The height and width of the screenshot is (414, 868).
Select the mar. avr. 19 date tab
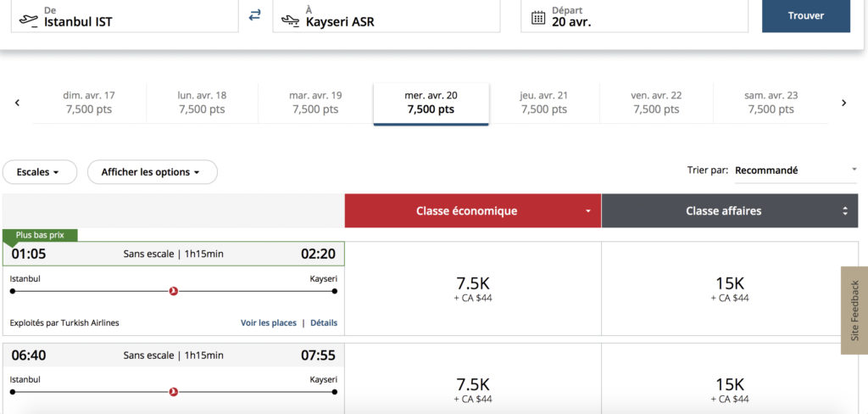click(315, 103)
